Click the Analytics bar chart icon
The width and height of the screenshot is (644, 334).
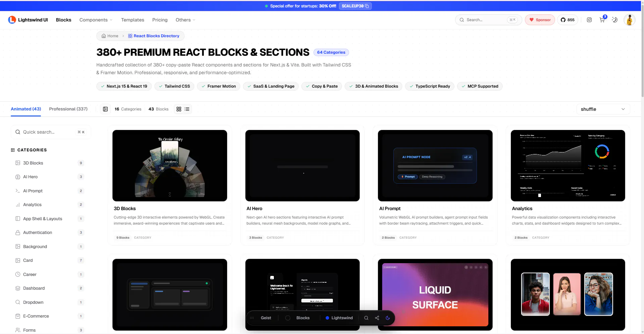click(18, 205)
